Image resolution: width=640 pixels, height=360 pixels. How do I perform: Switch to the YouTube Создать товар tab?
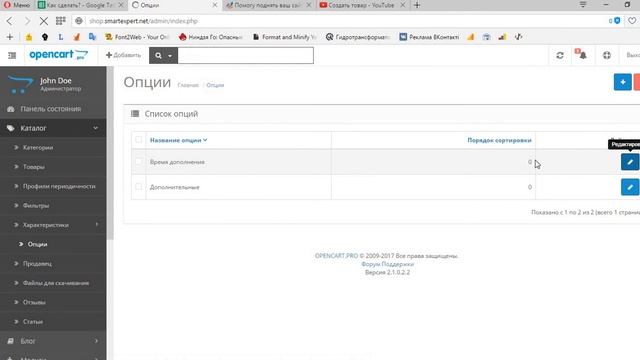362,5
